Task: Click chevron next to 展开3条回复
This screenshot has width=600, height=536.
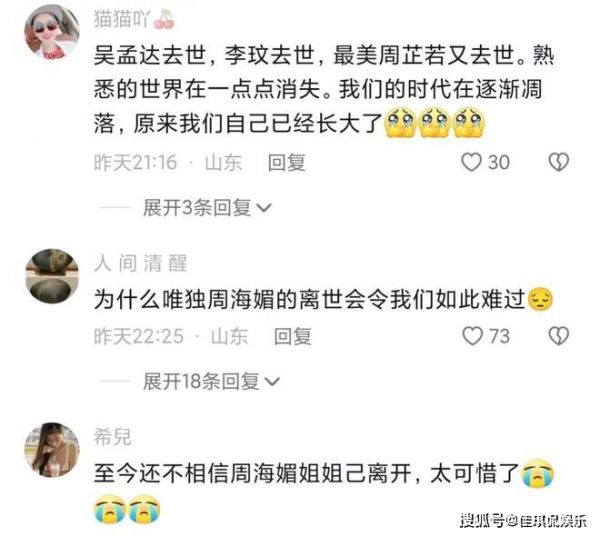Action: pos(264,208)
